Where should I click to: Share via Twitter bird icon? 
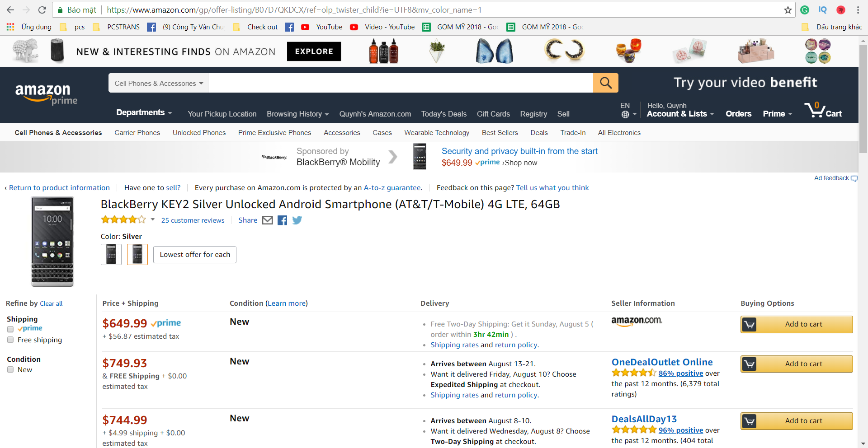point(297,220)
